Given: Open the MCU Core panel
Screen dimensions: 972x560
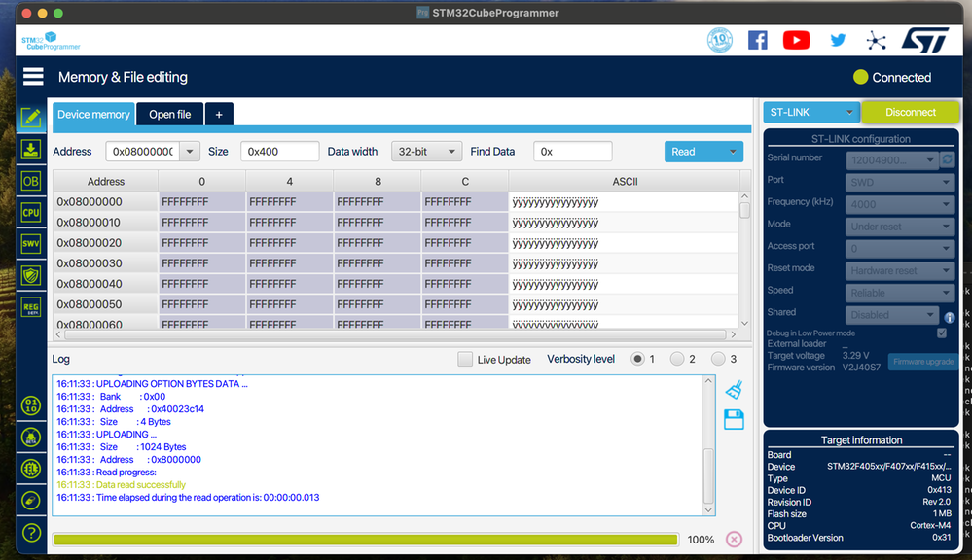Looking at the screenshot, I should pyautogui.click(x=30, y=211).
